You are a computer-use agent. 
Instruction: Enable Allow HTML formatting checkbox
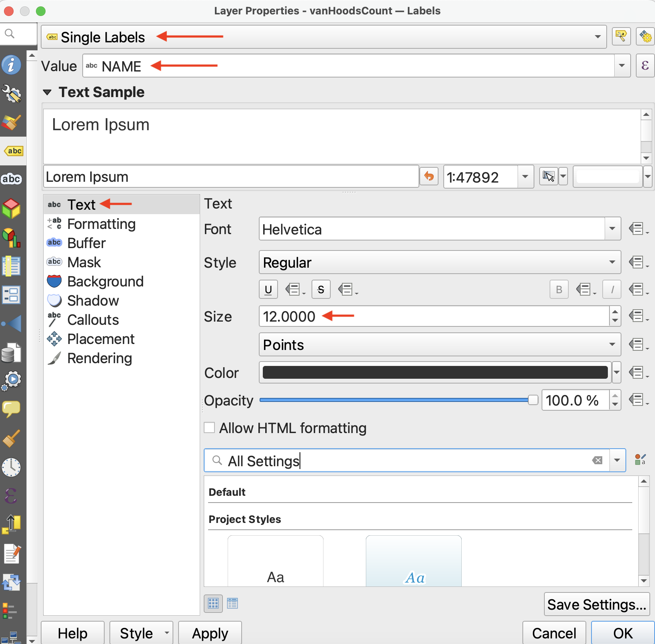tap(210, 428)
